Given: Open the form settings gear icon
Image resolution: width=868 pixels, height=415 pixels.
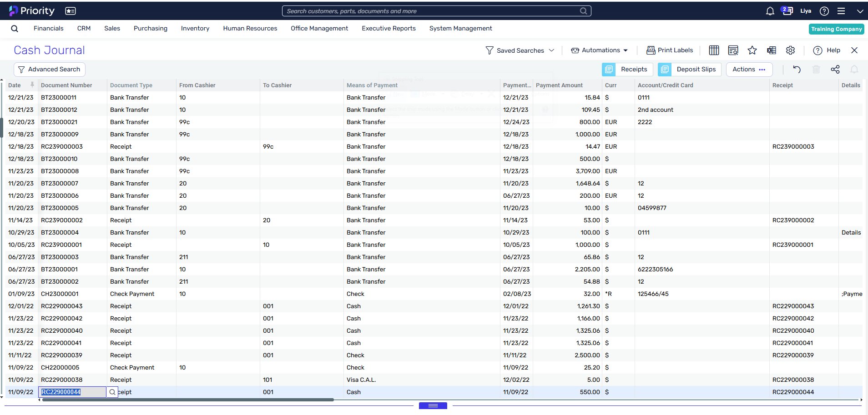Looking at the screenshot, I should click(791, 50).
